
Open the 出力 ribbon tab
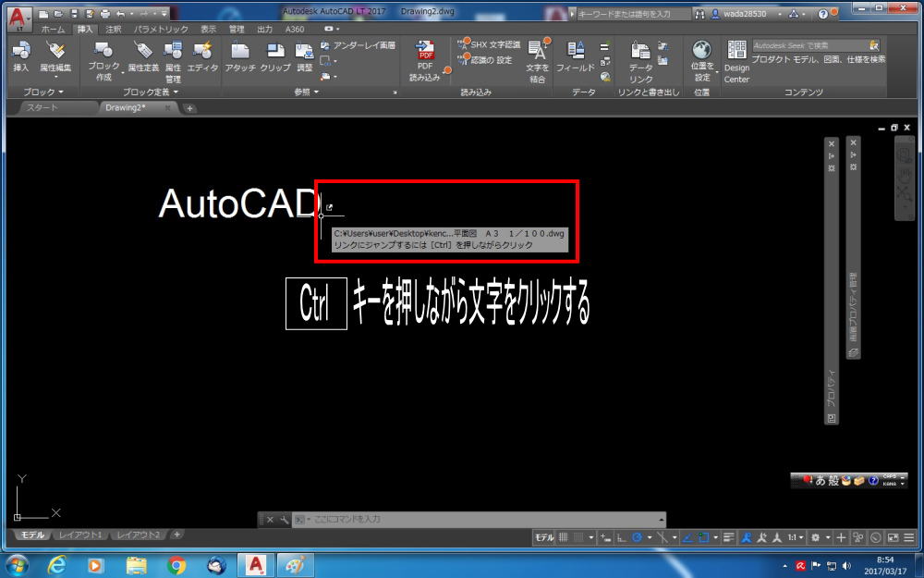point(264,29)
